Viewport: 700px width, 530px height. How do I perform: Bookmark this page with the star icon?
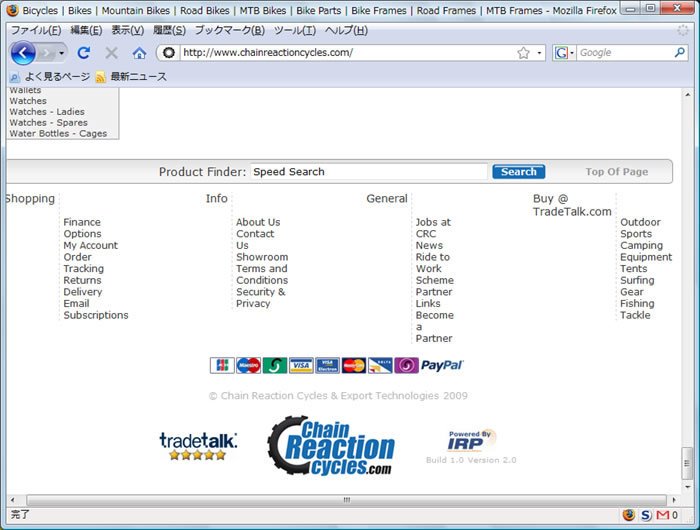(523, 53)
